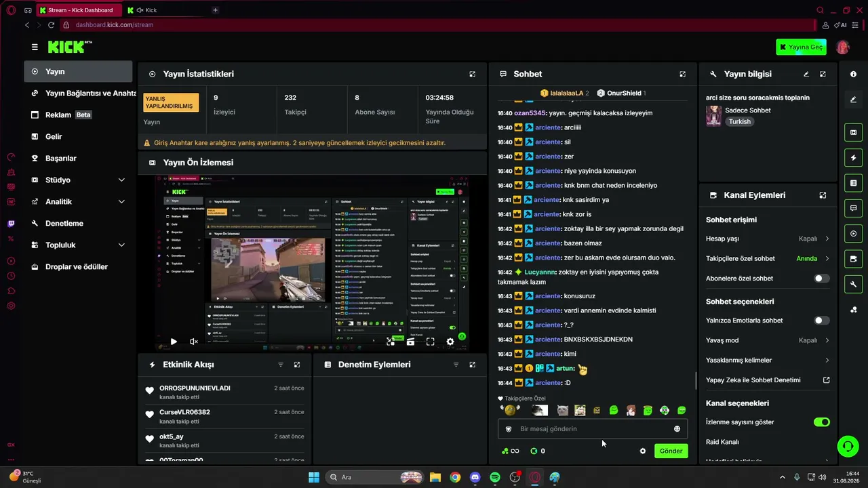Viewport: 868px width, 488px height.
Task: Open Başarılar in the sidebar
Action: click(78, 158)
